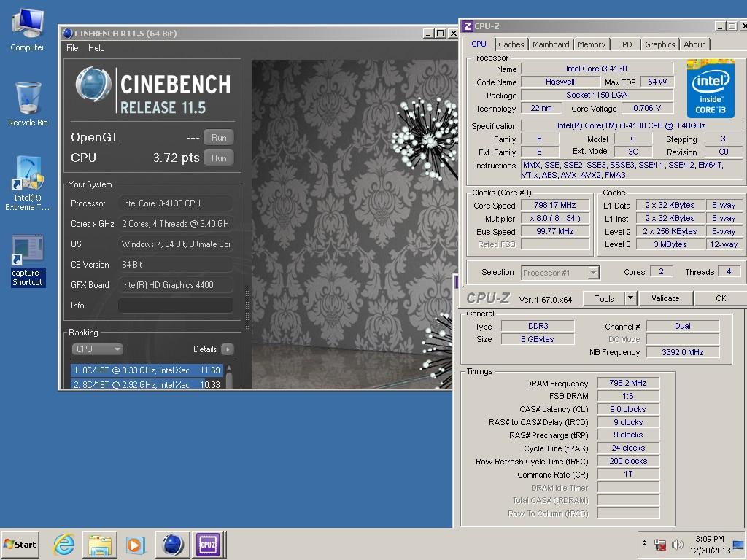The image size is (747, 560).
Task: Launch Windows Media Player from taskbar
Action: (x=135, y=544)
